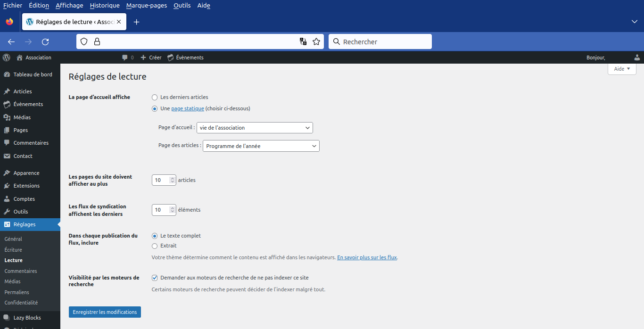The image size is (644, 329).
Task: Go to the Permaliens settings submenu
Action: point(17,292)
